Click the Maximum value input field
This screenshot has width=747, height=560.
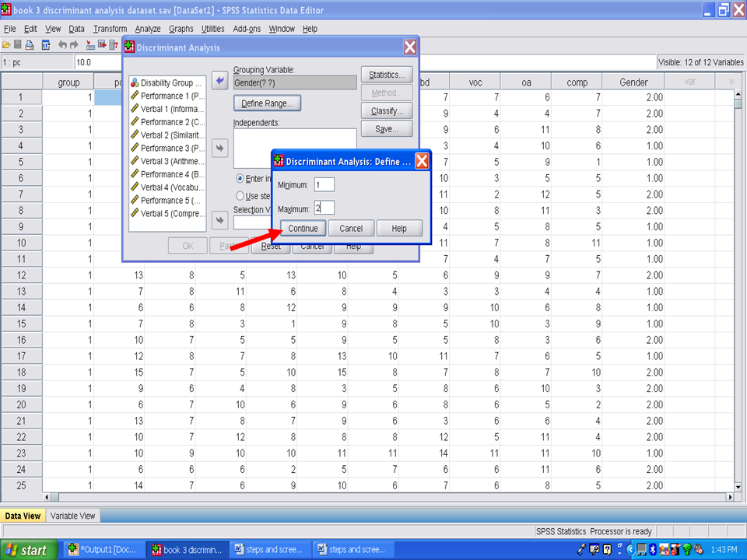[324, 208]
